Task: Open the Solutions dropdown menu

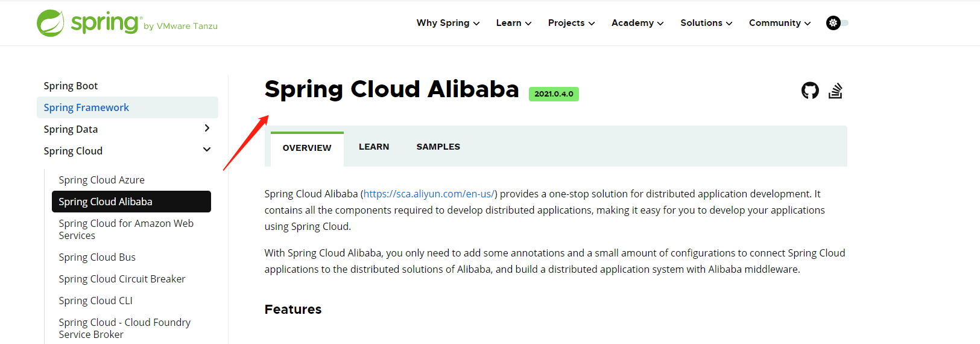Action: (706, 23)
